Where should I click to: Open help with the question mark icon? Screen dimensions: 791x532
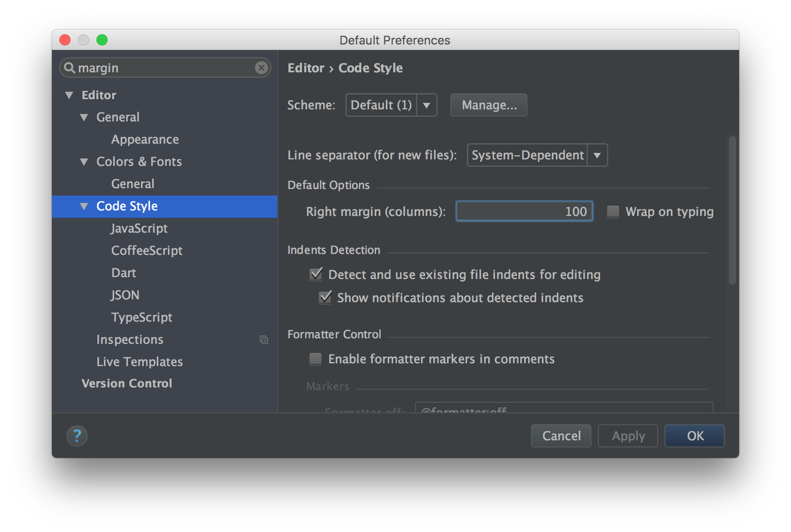click(77, 436)
